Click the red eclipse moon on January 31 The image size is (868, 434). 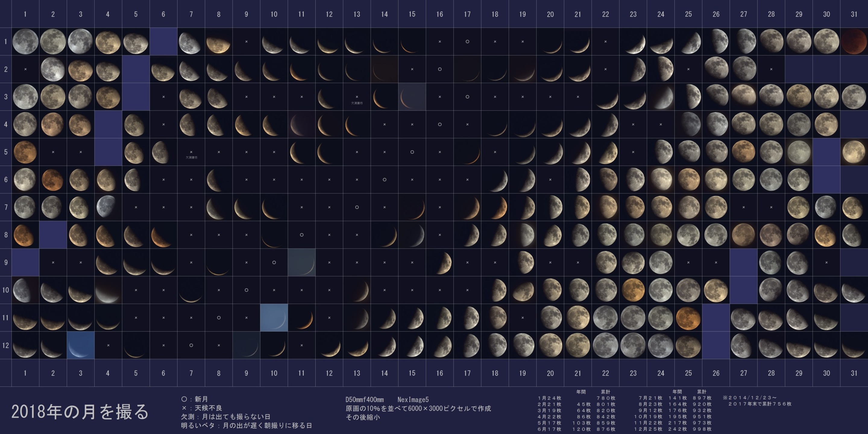854,42
